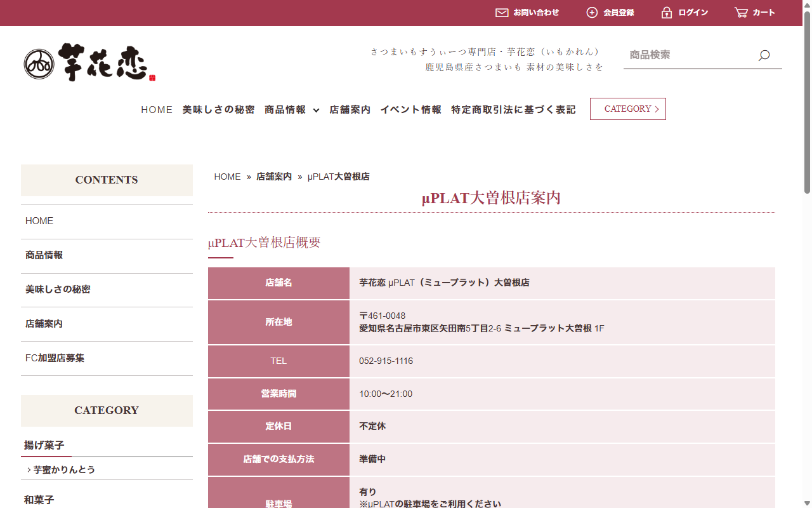Click the μPLAT大曽根店案内 page heading
Viewport: 812px width, 508px height.
[x=492, y=197]
